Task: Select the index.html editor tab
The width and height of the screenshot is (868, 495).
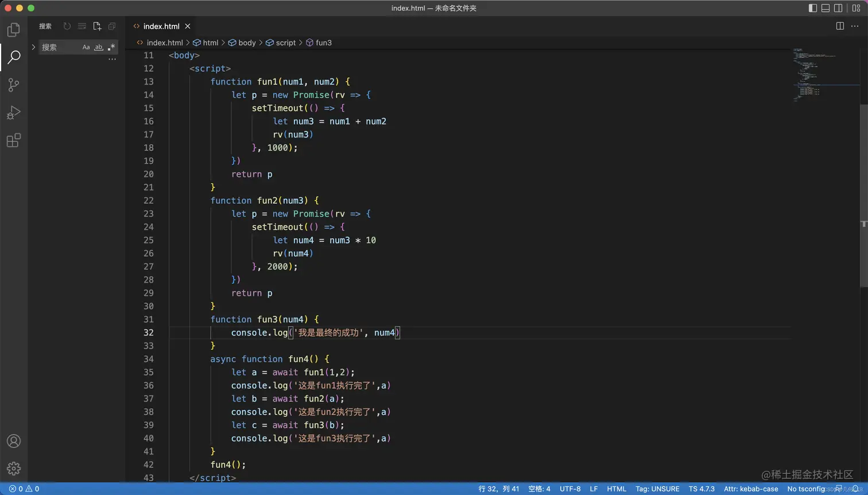Action: click(161, 26)
